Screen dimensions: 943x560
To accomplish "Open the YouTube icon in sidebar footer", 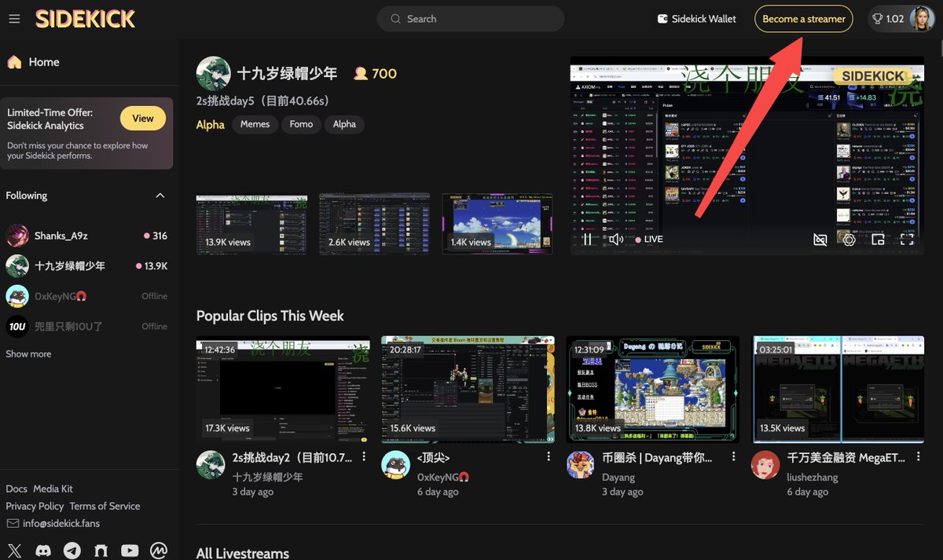I will pyautogui.click(x=130, y=551).
